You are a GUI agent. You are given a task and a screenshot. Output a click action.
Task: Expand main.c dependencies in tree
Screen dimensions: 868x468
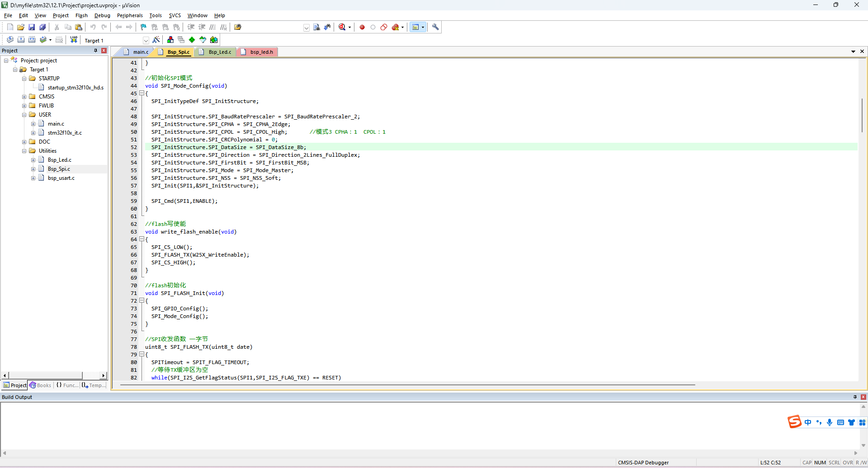(x=33, y=124)
